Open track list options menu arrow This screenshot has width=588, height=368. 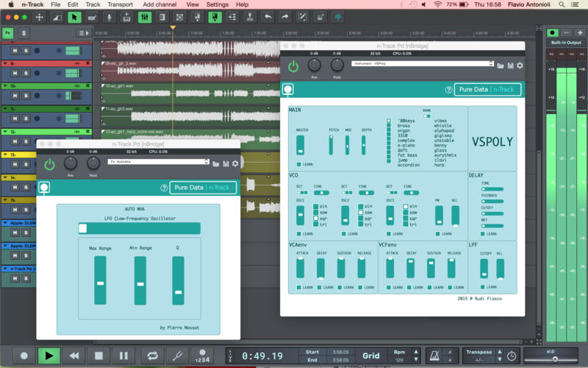[84, 33]
